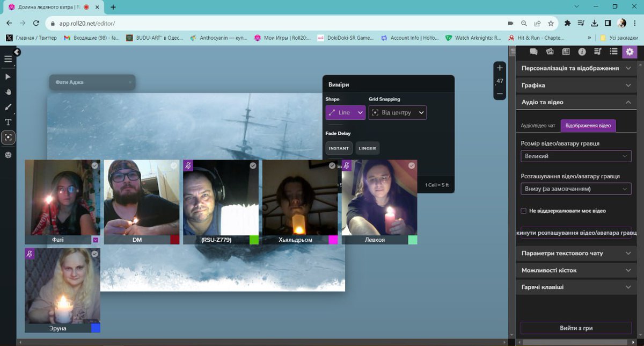Open the Shape Line dropdown
This screenshot has height=346, width=644.
click(346, 112)
